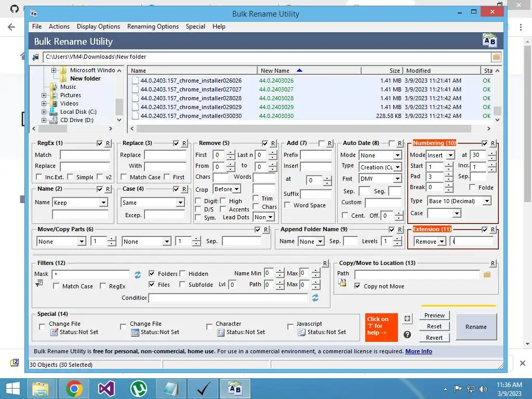Open the File menu
This screenshot has height=399, width=532.
pos(37,26)
